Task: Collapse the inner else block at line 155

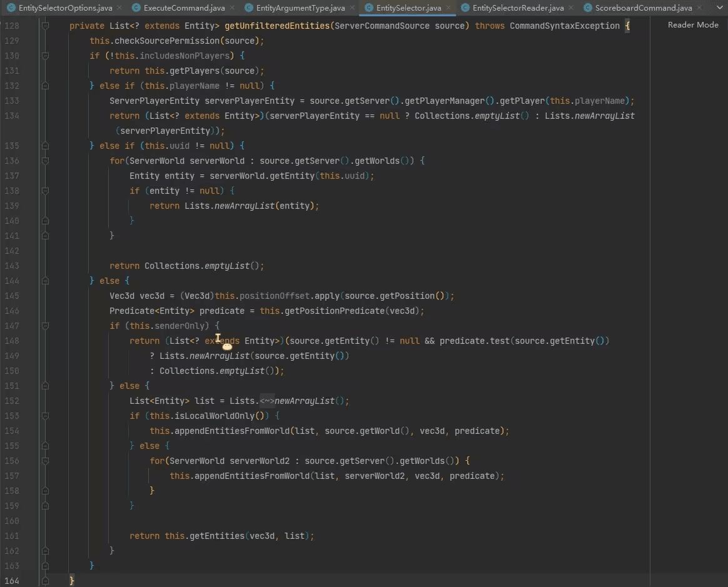Action: coord(45,446)
